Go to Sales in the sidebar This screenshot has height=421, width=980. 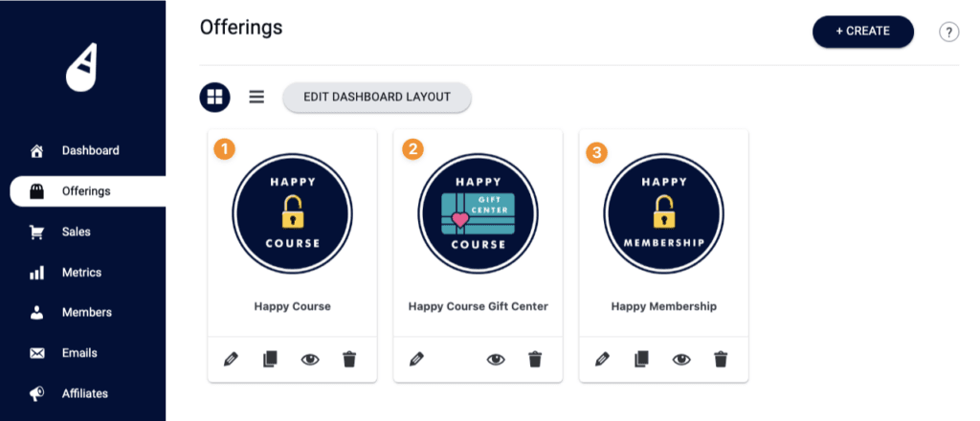77,232
